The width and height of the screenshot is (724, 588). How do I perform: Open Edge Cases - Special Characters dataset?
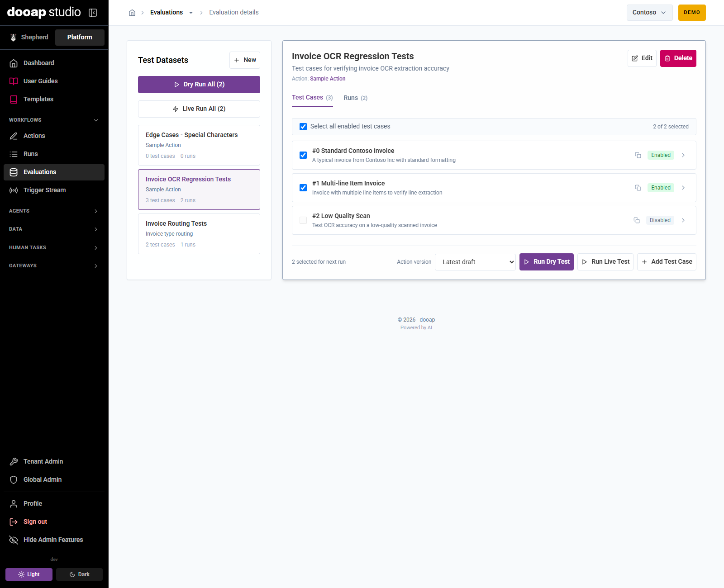coord(199,145)
